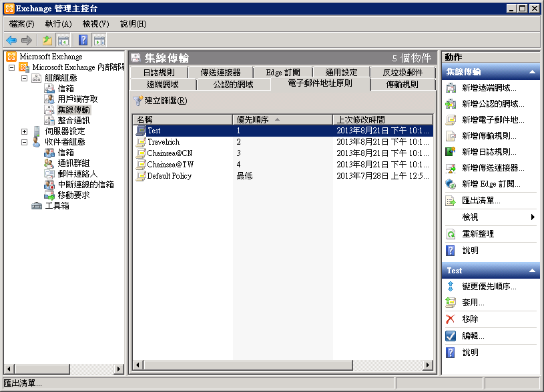Click the 新增公認的網域 action icon
The height and width of the screenshot is (392, 544).
pyautogui.click(x=451, y=104)
